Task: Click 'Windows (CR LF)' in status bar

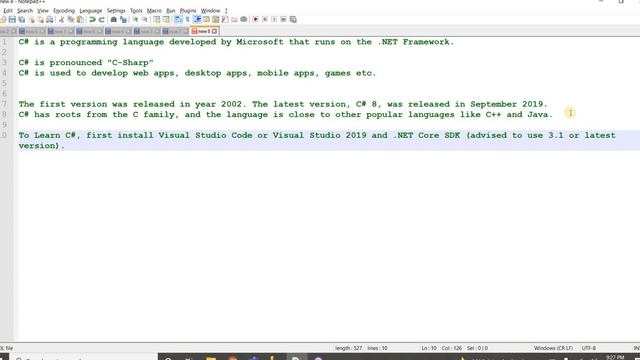Action: [553, 348]
